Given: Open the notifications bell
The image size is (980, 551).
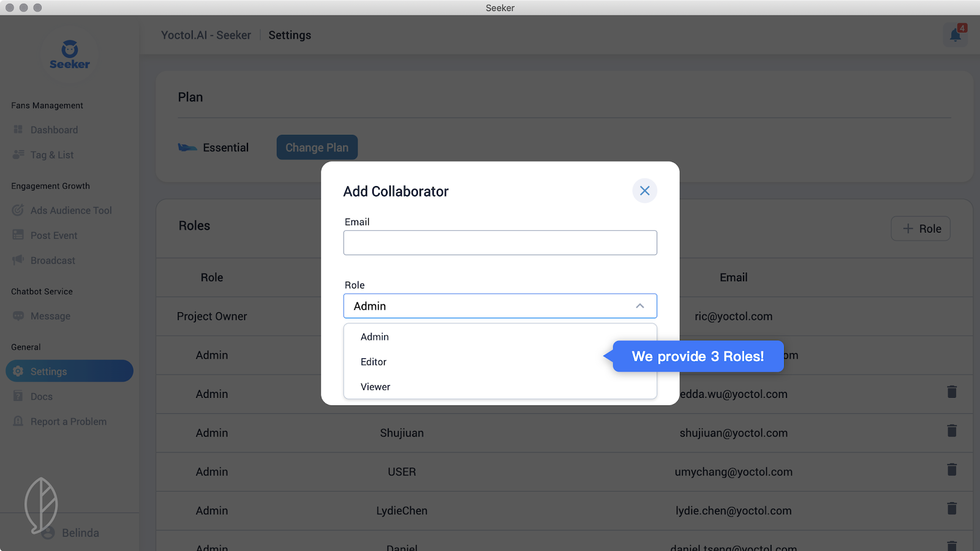Looking at the screenshot, I should point(956,35).
